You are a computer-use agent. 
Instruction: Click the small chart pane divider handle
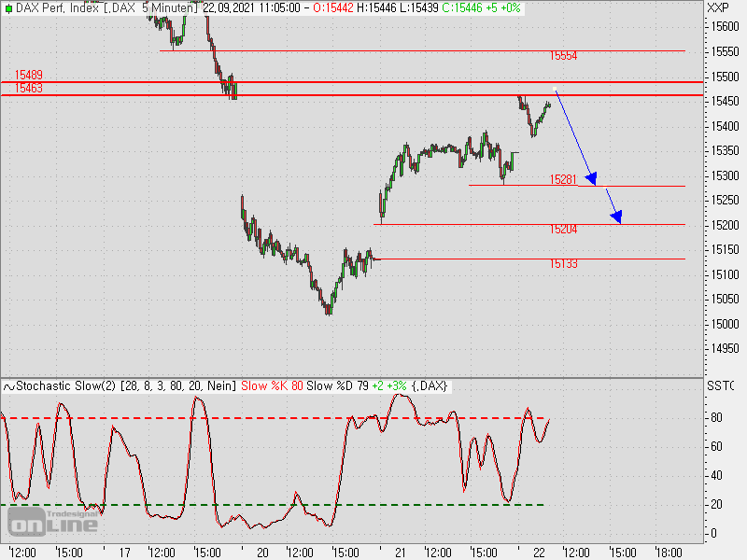click(x=373, y=377)
